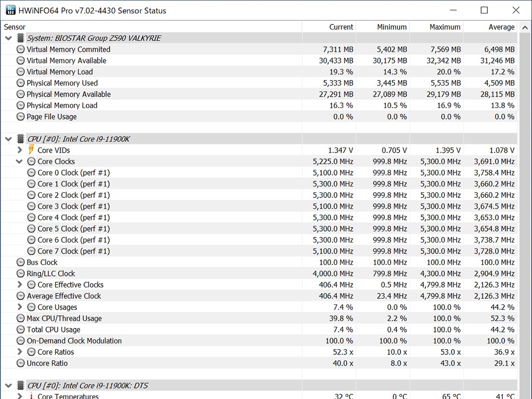The width and height of the screenshot is (532, 399).
Task: Click the HWiNFO64 app icon in title bar
Action: tap(10, 10)
